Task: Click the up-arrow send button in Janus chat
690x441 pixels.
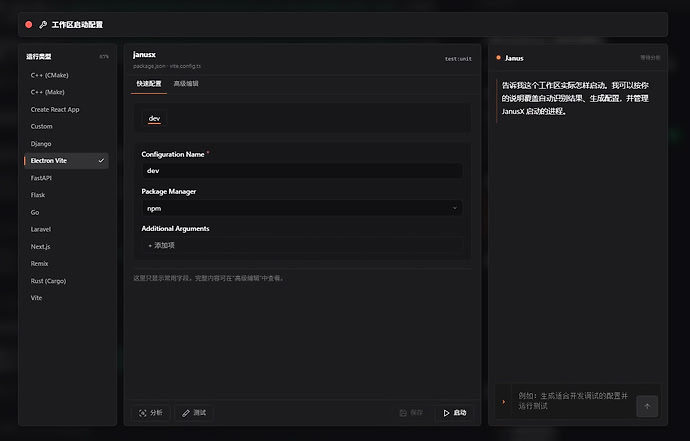Action: click(647, 406)
